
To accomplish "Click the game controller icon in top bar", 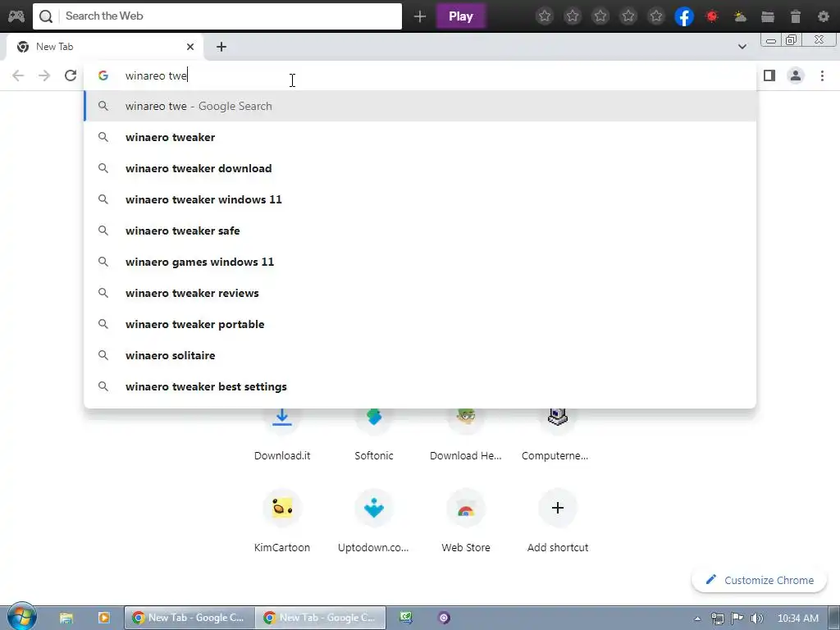I will click(16, 16).
